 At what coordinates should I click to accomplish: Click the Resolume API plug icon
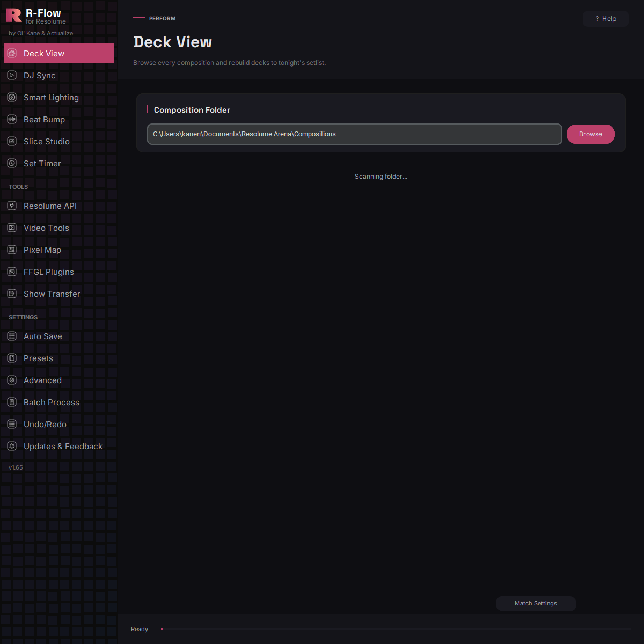pos(12,206)
